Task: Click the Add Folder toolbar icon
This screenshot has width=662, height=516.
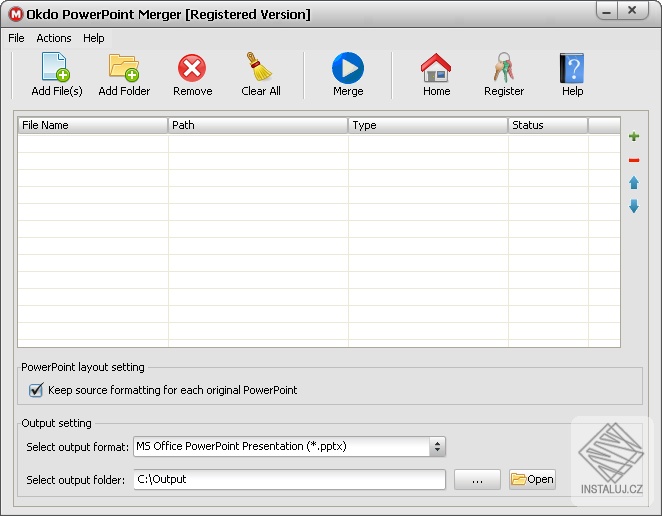Action: tap(124, 67)
